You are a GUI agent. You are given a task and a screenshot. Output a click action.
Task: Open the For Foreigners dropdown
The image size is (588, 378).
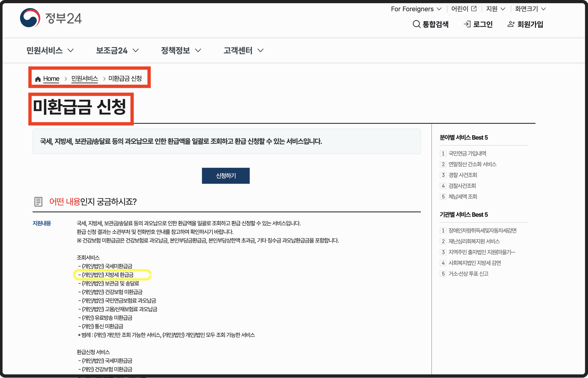click(x=416, y=9)
